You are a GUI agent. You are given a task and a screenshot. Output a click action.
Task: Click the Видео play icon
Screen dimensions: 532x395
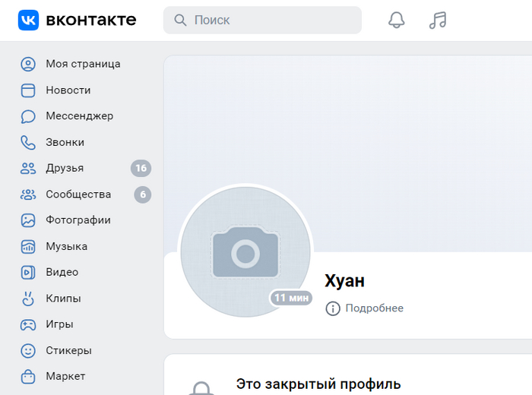point(28,272)
